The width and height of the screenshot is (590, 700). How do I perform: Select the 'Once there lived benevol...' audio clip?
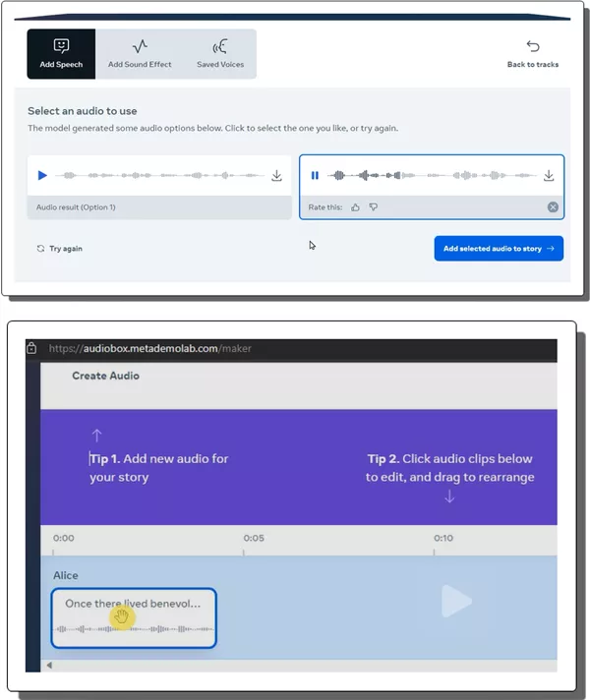click(134, 617)
